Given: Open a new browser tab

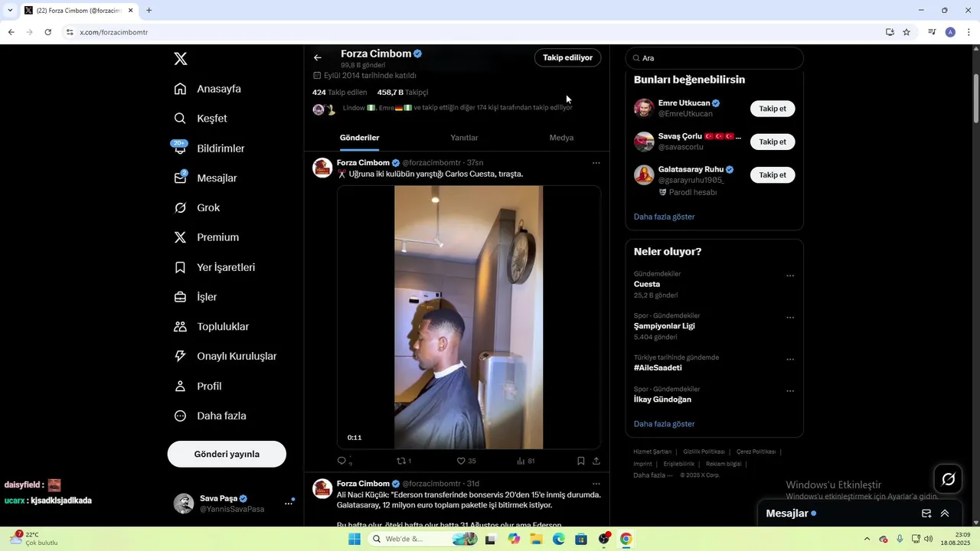Looking at the screenshot, I should coord(149,11).
